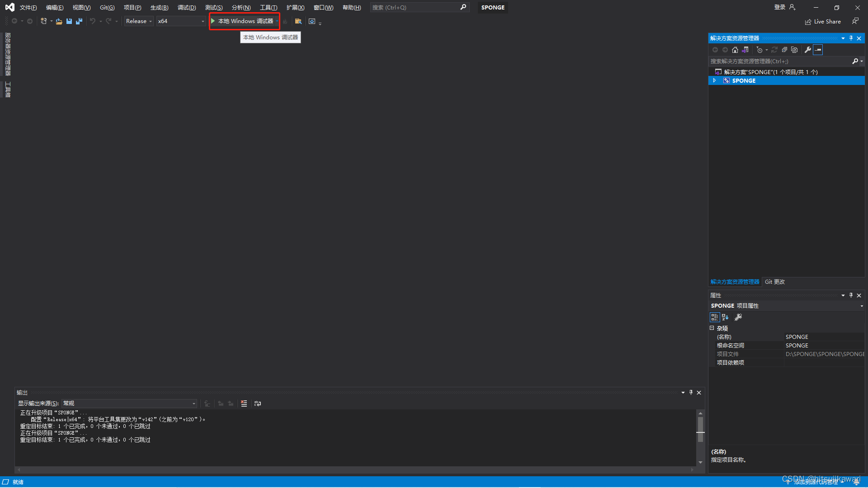Click the redo arrow icon
The width and height of the screenshot is (868, 488).
click(108, 21)
